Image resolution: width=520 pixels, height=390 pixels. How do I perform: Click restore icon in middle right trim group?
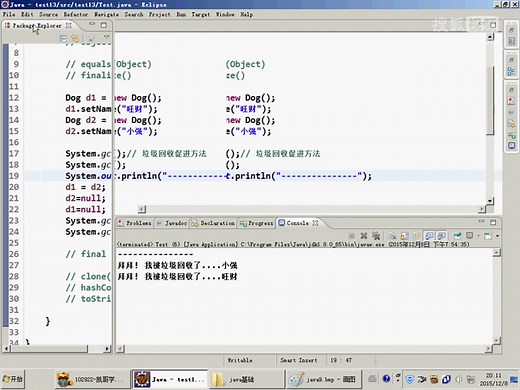[511, 60]
